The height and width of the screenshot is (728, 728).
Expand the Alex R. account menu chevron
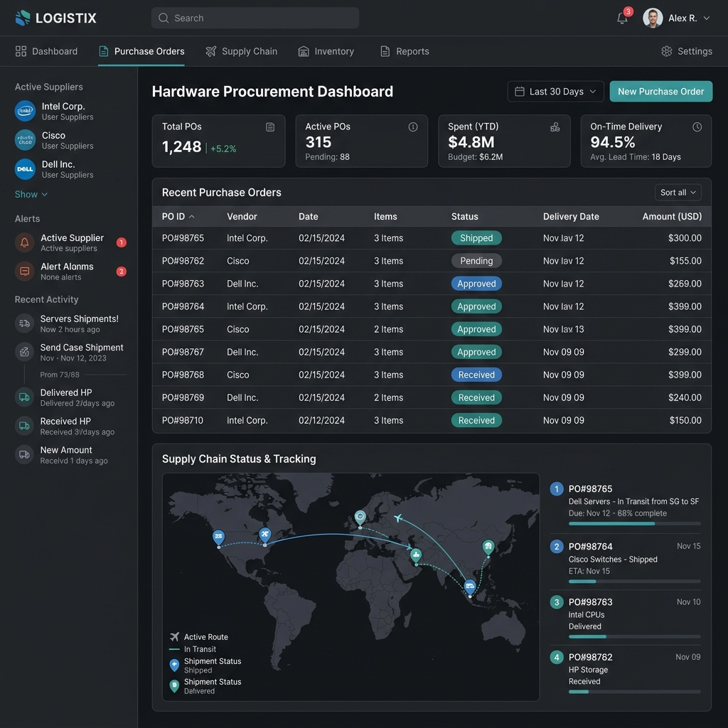point(707,18)
